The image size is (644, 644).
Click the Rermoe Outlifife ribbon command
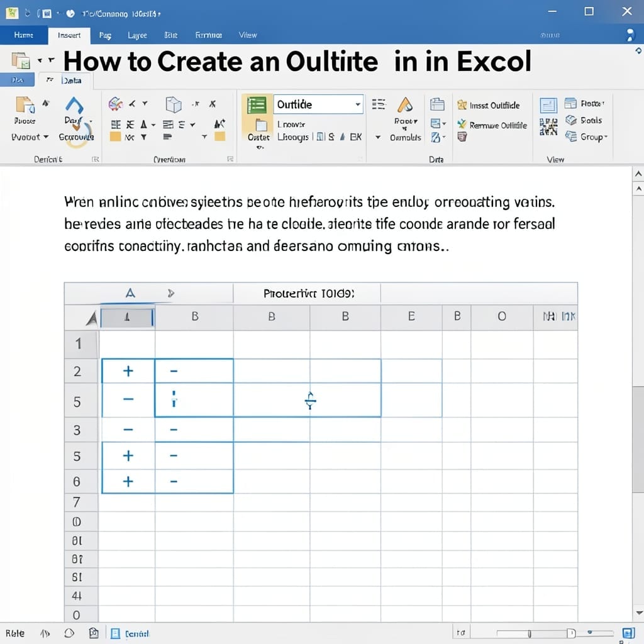492,125
